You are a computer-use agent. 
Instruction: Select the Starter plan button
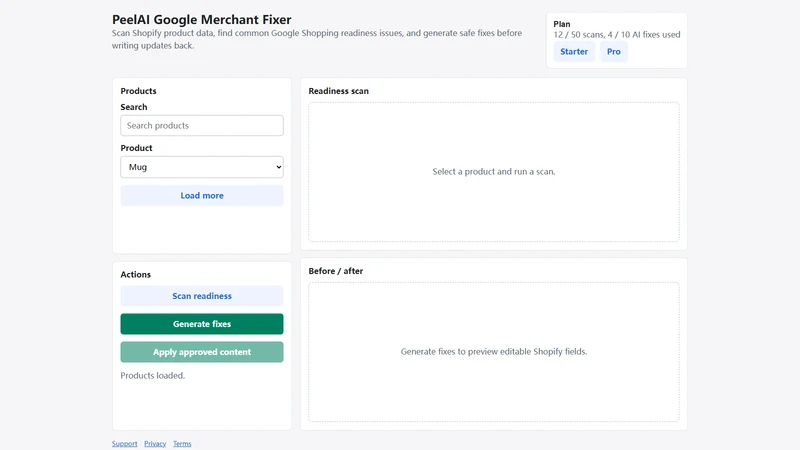[574, 52]
